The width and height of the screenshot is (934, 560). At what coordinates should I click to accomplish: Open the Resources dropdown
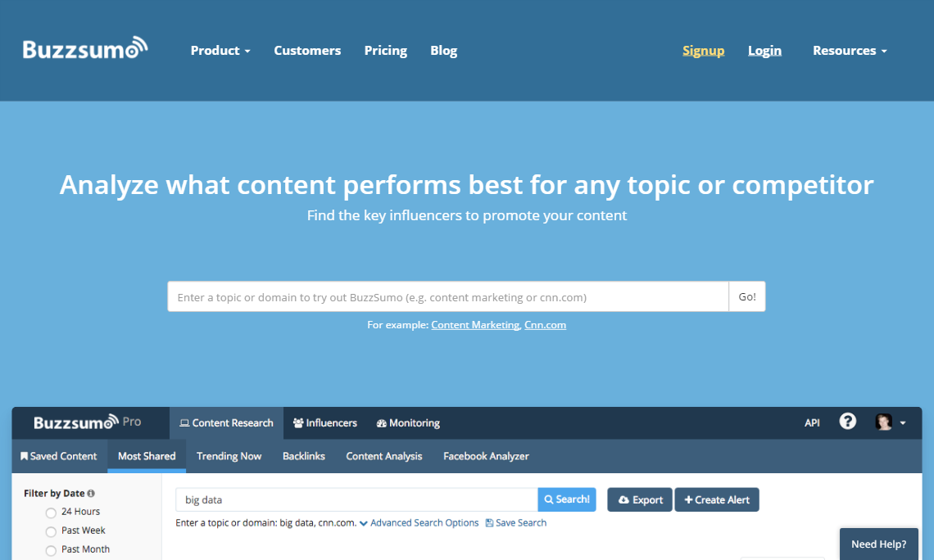pos(849,50)
